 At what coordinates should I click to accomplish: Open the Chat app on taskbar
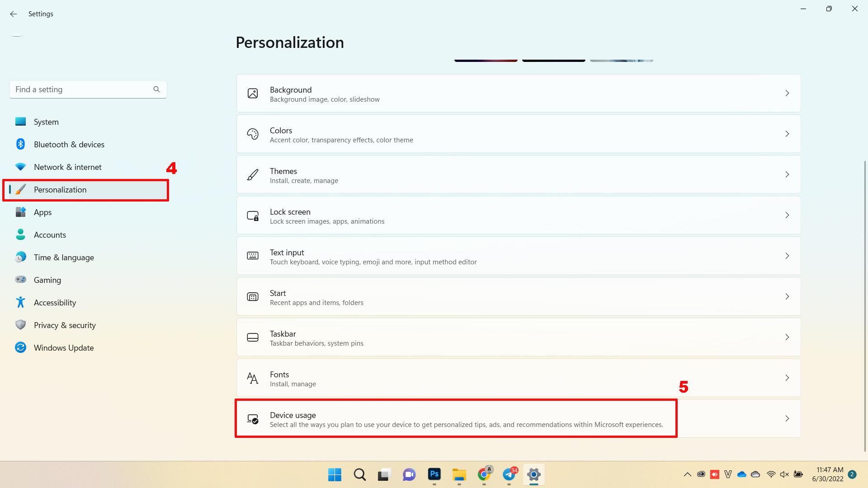pos(409,474)
